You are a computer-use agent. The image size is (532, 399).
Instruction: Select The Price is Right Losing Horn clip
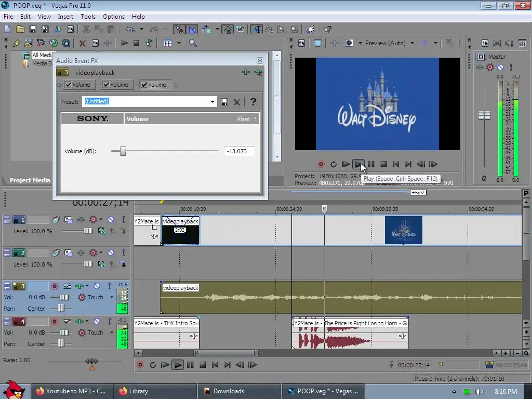350,332
